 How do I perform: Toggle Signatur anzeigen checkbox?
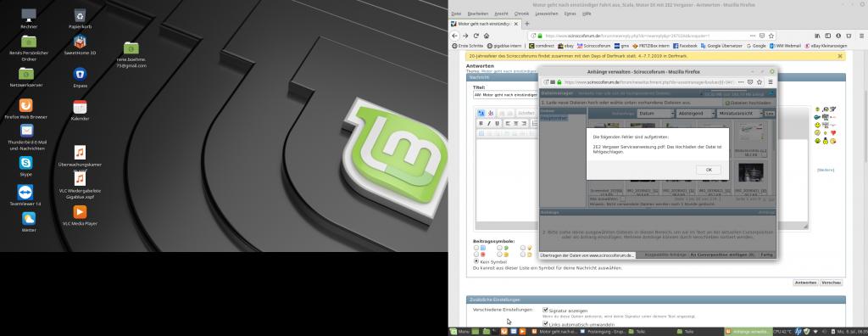[546, 311]
